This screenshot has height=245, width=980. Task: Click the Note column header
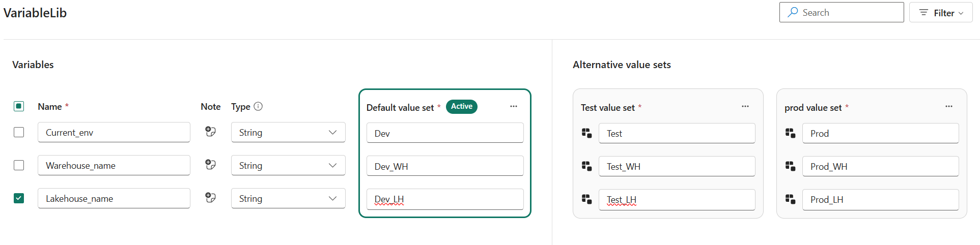[211, 106]
